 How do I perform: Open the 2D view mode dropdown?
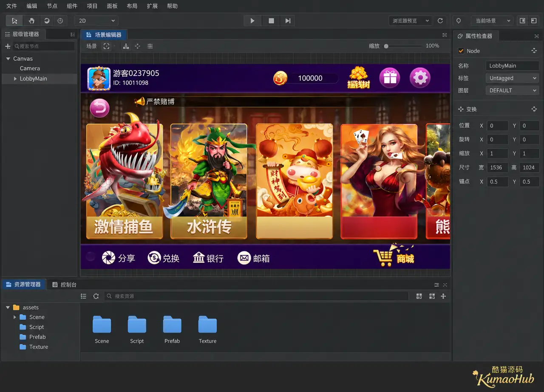tap(96, 20)
